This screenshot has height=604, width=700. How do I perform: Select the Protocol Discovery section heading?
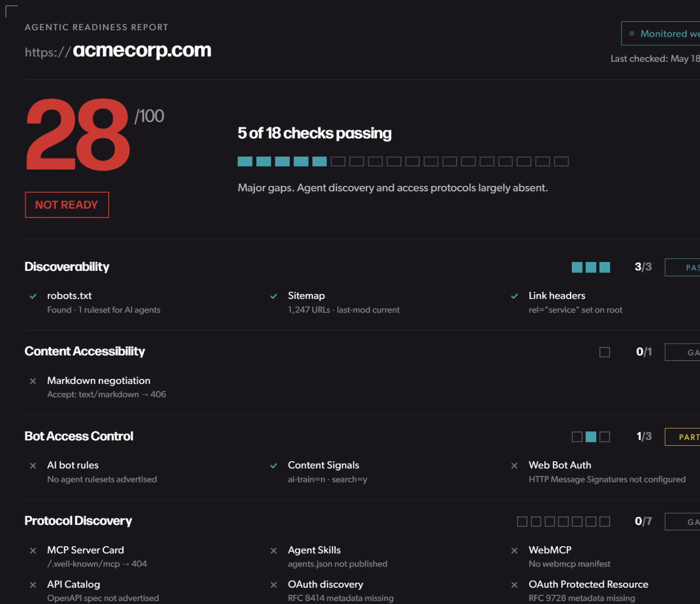pos(78,521)
